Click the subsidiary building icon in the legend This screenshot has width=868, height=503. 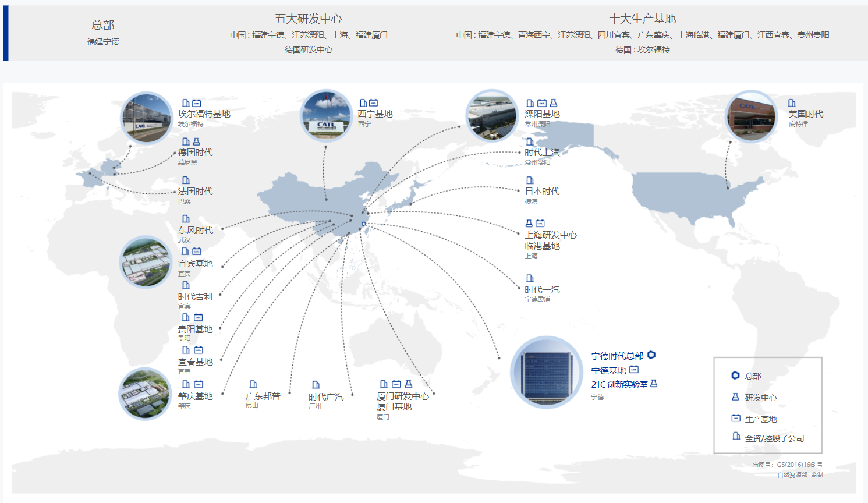point(736,436)
